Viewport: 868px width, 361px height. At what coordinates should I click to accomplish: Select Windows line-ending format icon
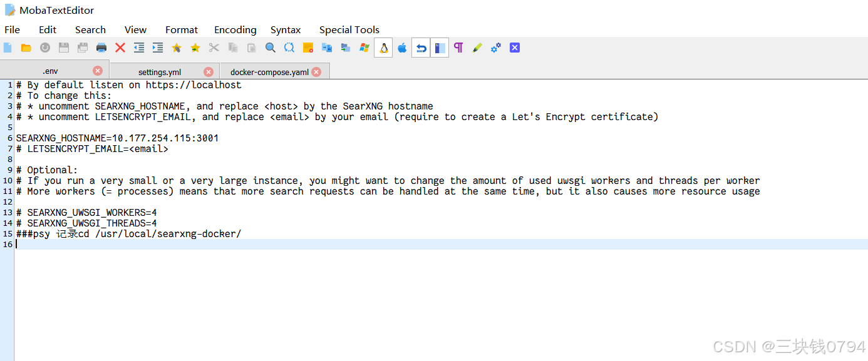click(364, 48)
